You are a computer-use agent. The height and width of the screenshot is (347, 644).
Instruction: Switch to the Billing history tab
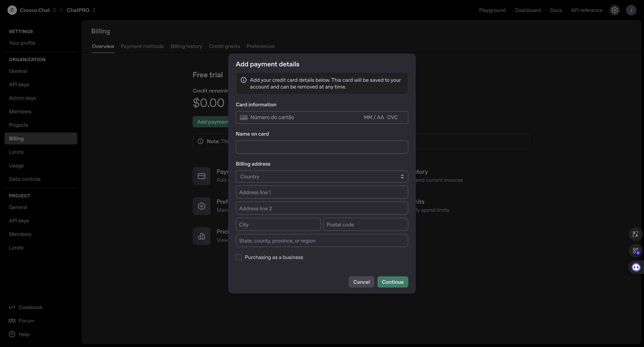[x=186, y=46]
